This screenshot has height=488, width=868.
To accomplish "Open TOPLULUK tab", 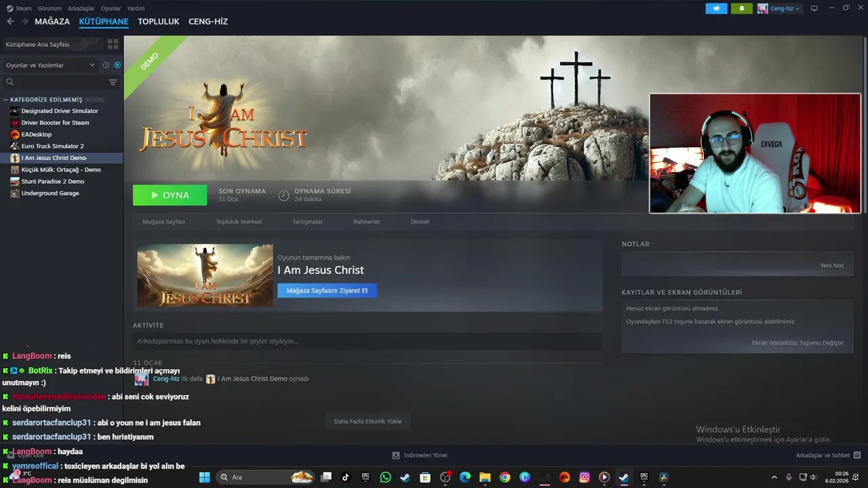I will (x=159, y=22).
